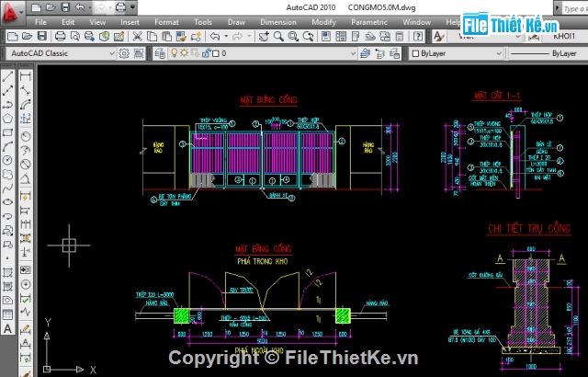The image size is (588, 377).
Task: Select the Polygon draw tool
Action: pyautogui.click(x=7, y=119)
